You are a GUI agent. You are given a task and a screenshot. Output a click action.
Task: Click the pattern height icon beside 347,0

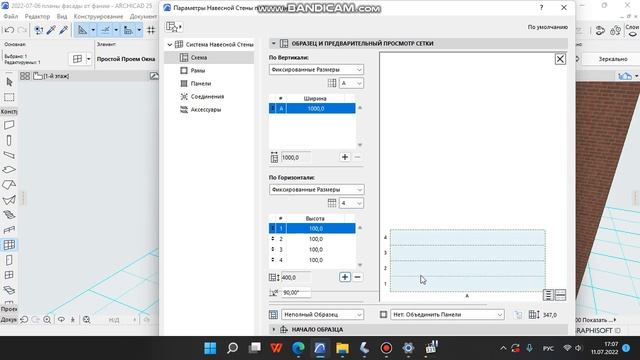coord(534,315)
